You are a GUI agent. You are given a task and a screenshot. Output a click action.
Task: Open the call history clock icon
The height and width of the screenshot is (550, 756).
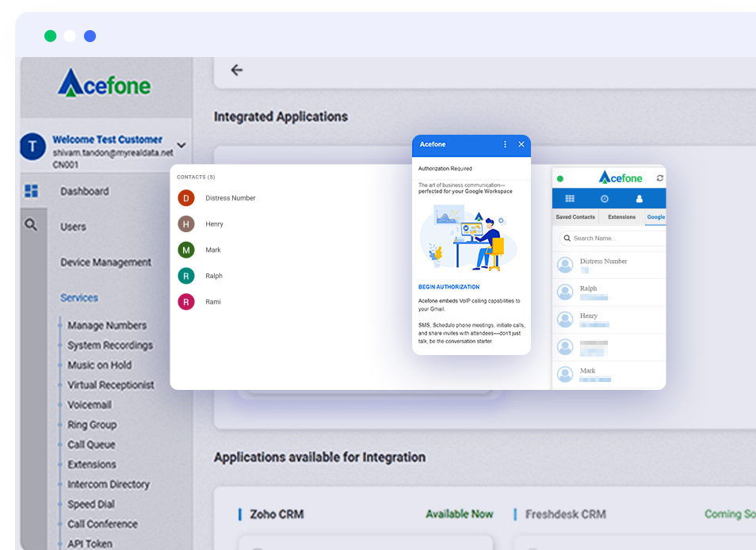(x=605, y=199)
